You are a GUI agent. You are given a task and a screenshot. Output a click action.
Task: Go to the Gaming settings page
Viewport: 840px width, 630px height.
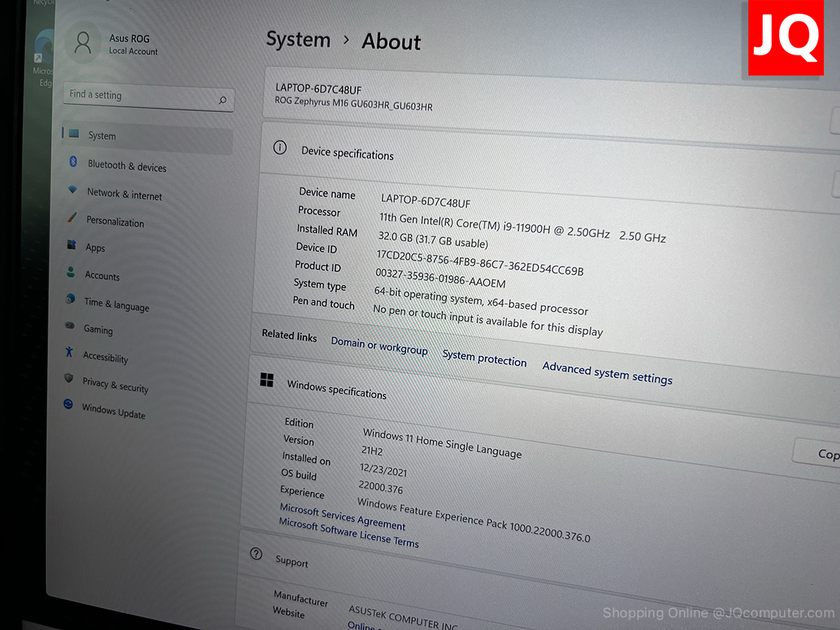pyautogui.click(x=97, y=329)
